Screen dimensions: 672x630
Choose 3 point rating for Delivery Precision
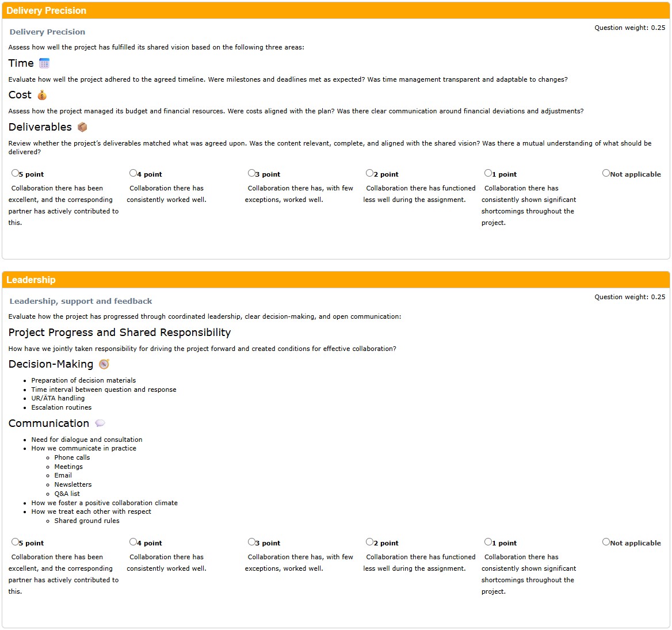251,173
